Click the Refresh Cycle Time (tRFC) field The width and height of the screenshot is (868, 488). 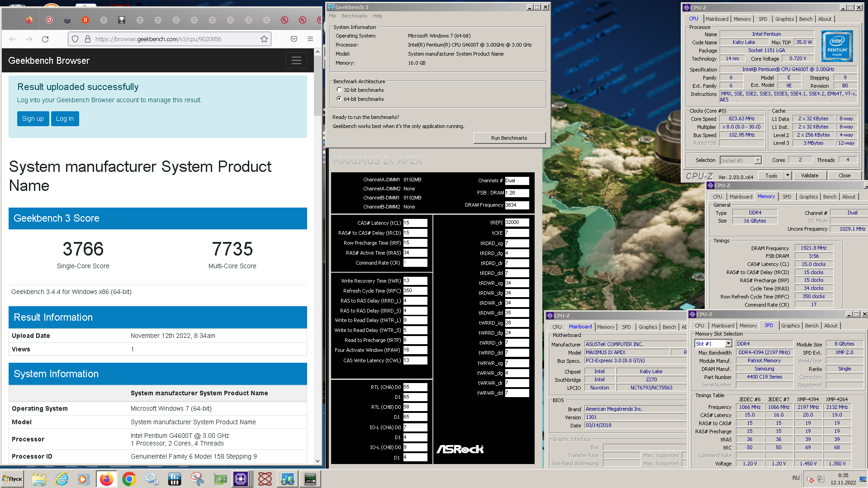point(415,291)
